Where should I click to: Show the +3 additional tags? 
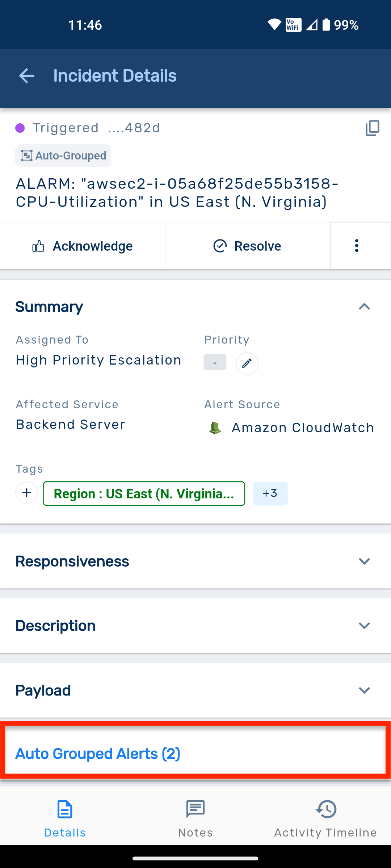(270, 493)
